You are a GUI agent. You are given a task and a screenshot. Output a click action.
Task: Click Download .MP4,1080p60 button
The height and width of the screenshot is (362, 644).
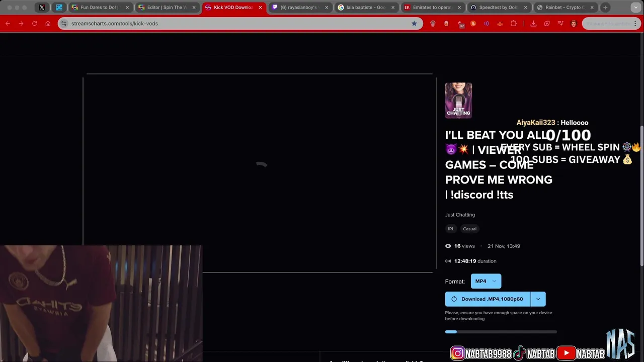click(488, 299)
